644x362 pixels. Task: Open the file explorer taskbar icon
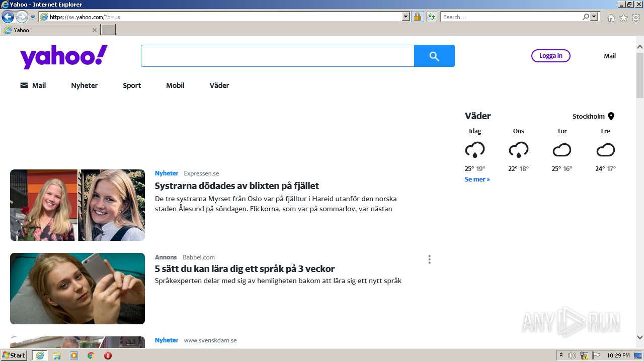tap(57, 355)
